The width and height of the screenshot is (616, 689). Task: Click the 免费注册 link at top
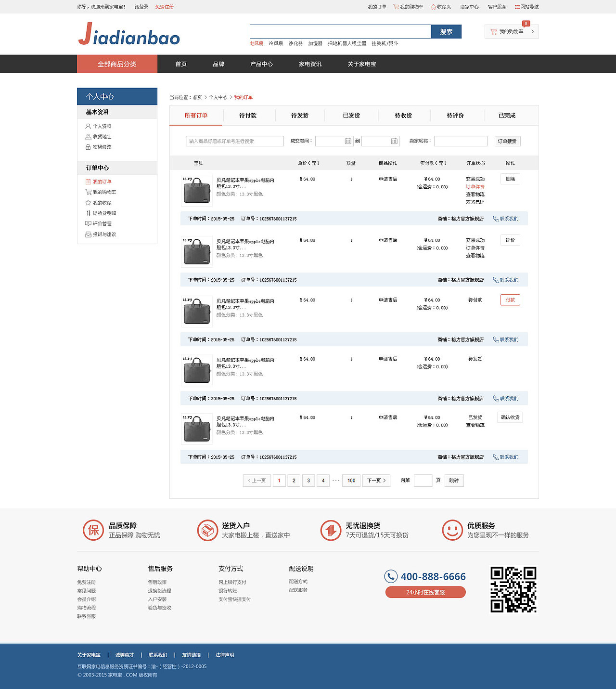point(165,7)
